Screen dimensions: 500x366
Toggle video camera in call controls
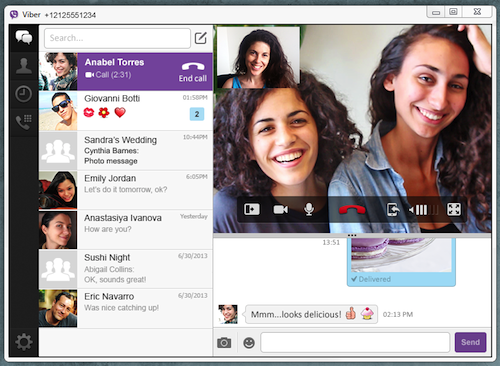pyautogui.click(x=281, y=210)
